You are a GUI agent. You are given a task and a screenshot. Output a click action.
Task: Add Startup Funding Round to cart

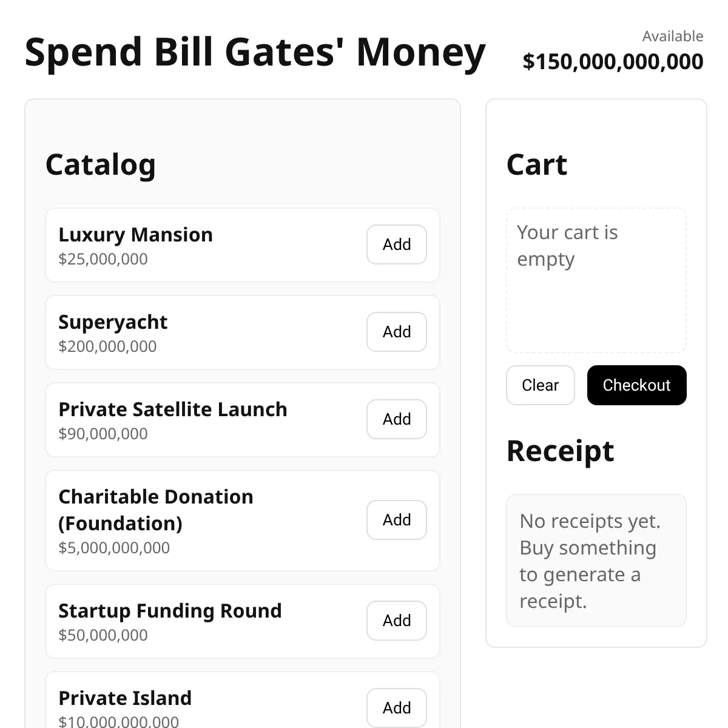(x=397, y=621)
